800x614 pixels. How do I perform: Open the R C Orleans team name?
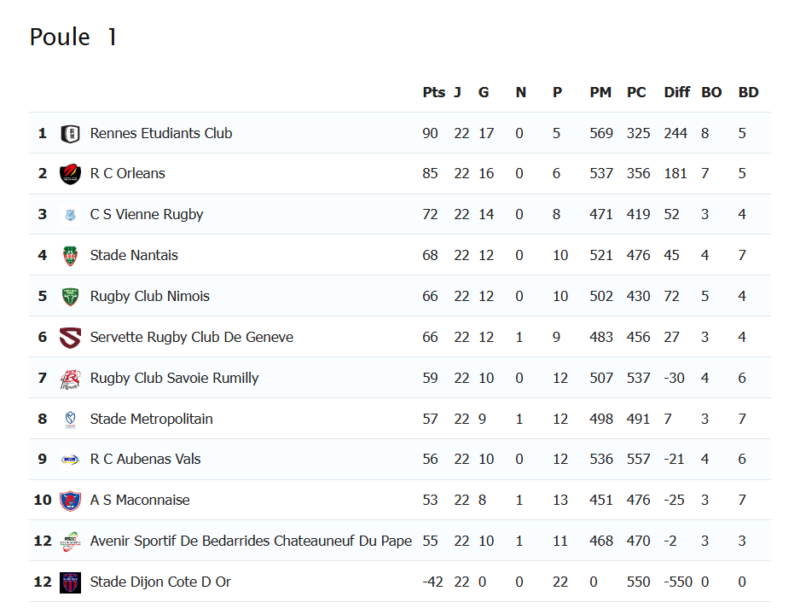click(x=128, y=174)
